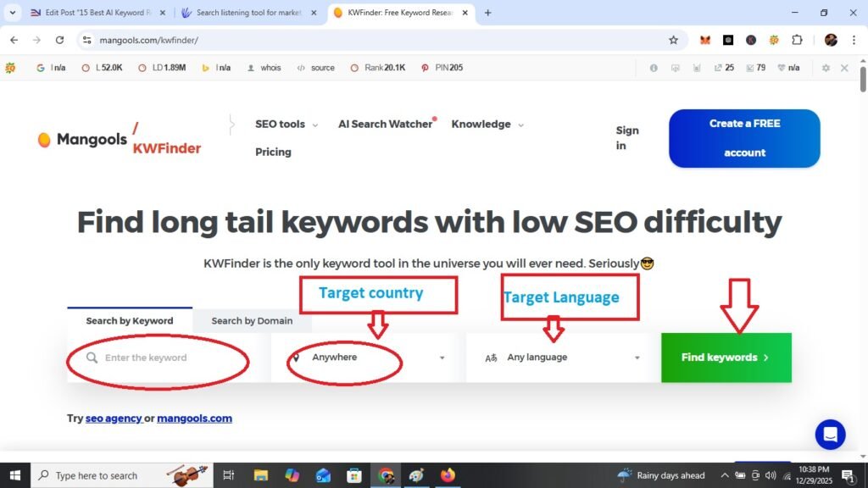This screenshot has width=868, height=488.
Task: Click the Mangools KWFinder logo
Action: pyautogui.click(x=119, y=139)
